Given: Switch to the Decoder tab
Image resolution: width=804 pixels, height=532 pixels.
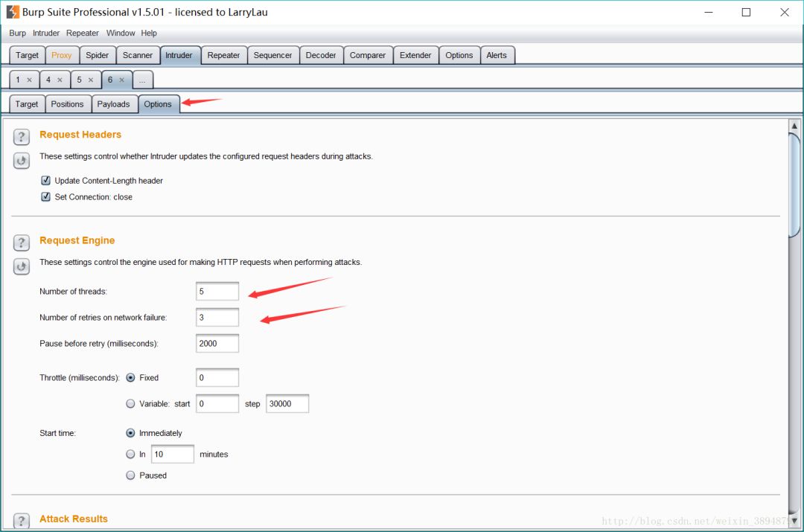Looking at the screenshot, I should point(321,55).
